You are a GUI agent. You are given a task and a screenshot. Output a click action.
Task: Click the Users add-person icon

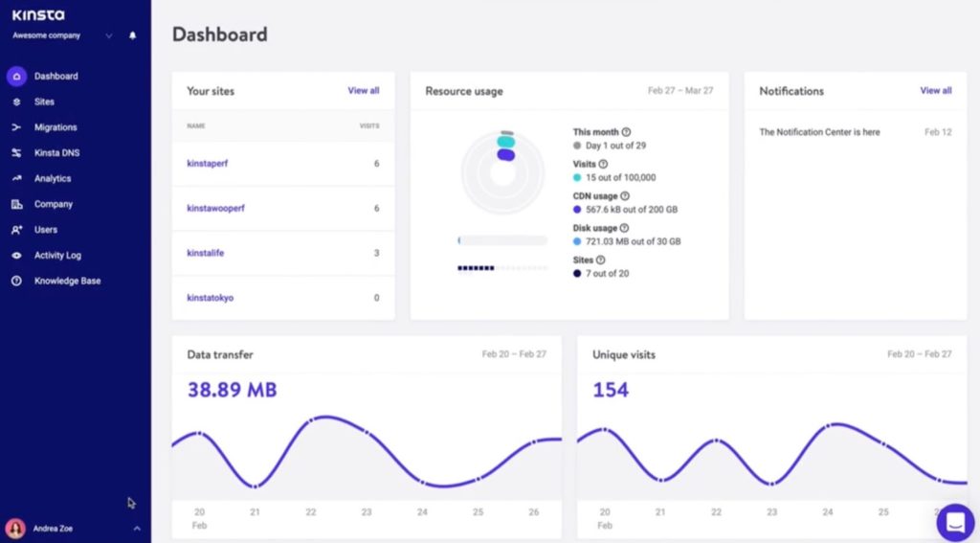coord(17,230)
